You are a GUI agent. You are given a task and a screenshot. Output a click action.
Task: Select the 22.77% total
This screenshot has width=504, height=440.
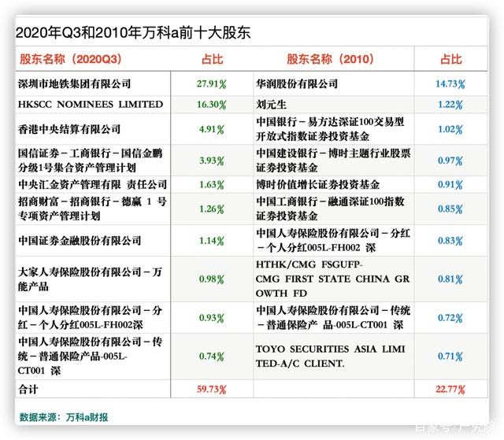click(x=450, y=390)
